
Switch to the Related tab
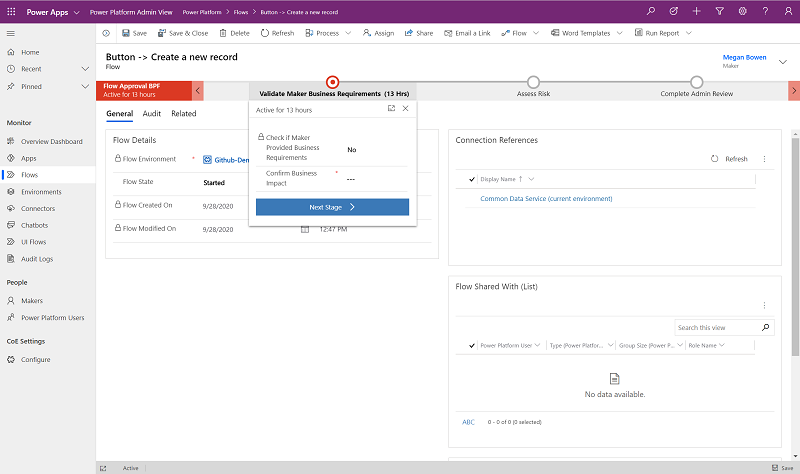point(184,114)
